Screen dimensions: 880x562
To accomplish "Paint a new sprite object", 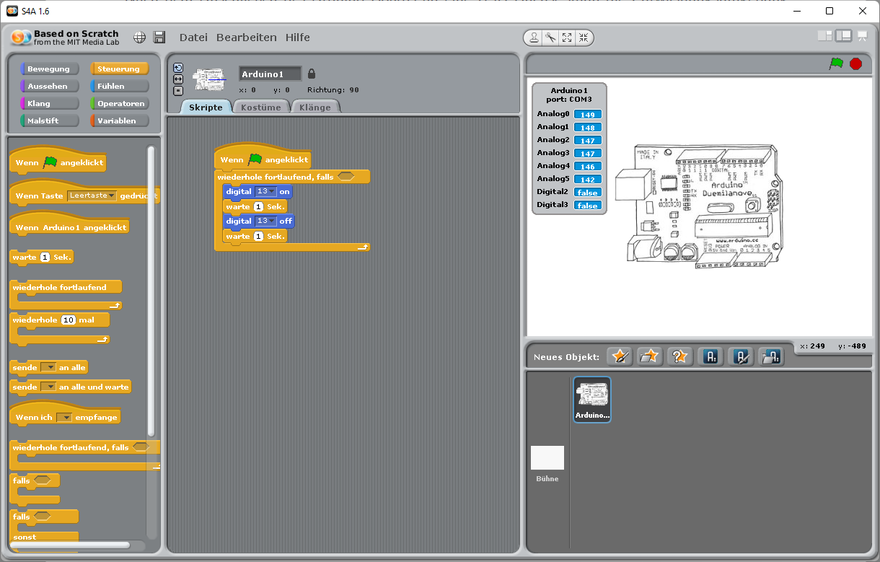I will [620, 357].
